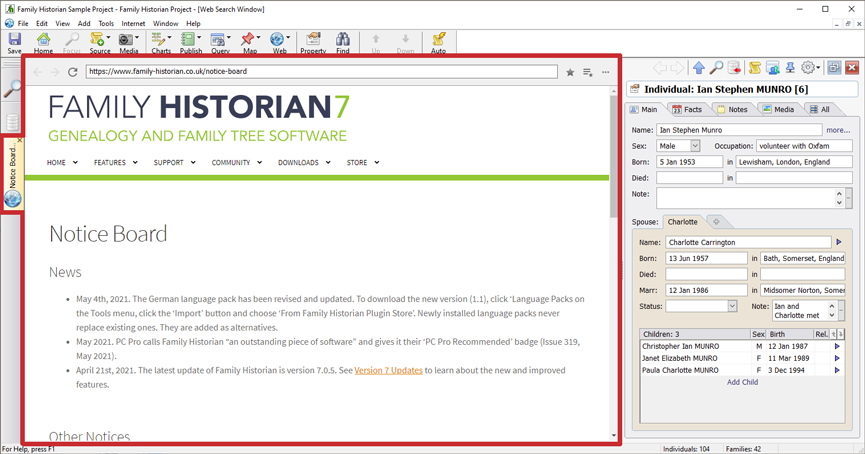Viewport: 865px width, 454px height.
Task: Click the magnifier icon in Property Box toolbar
Action: [716, 67]
